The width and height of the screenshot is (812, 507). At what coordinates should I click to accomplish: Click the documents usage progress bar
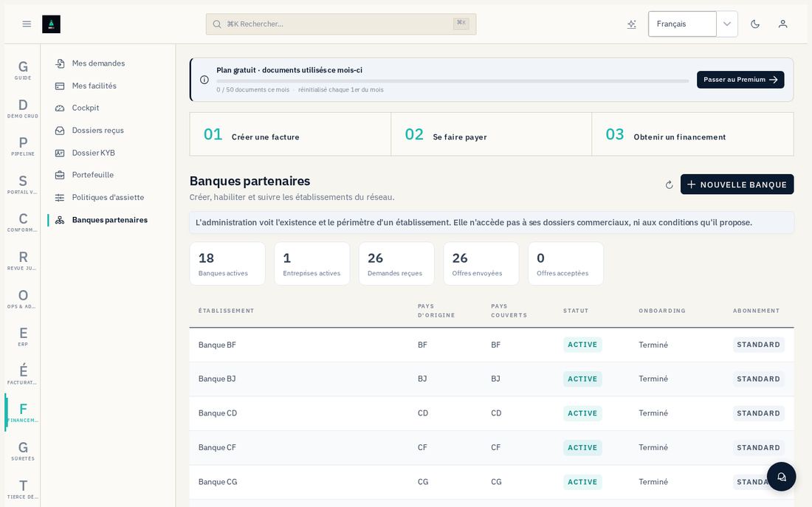pyautogui.click(x=452, y=80)
